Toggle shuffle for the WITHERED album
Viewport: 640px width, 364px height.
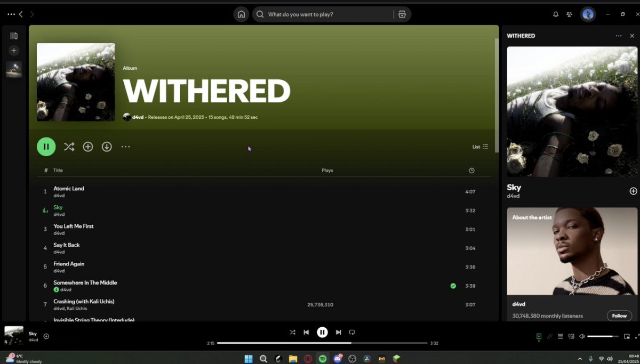[69, 147]
